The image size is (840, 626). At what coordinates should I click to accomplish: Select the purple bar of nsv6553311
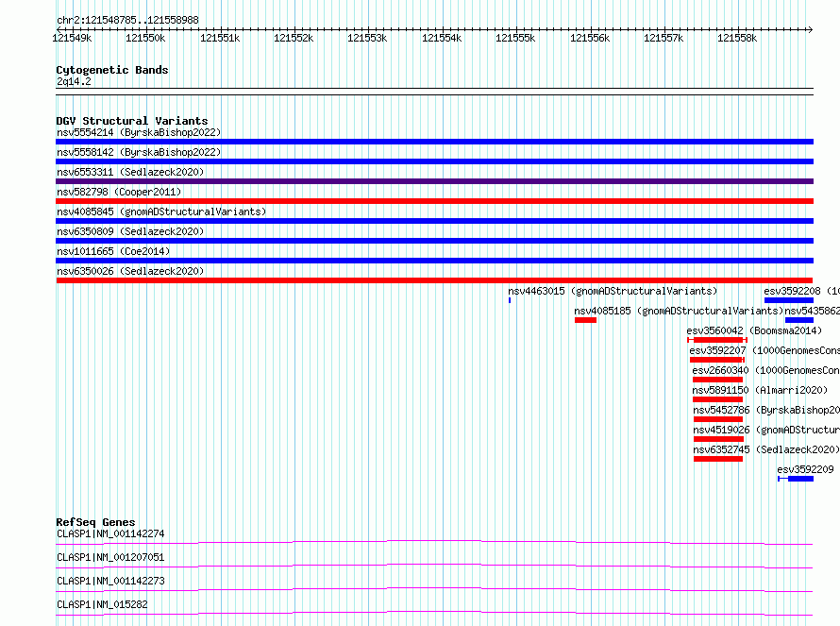pos(434,181)
